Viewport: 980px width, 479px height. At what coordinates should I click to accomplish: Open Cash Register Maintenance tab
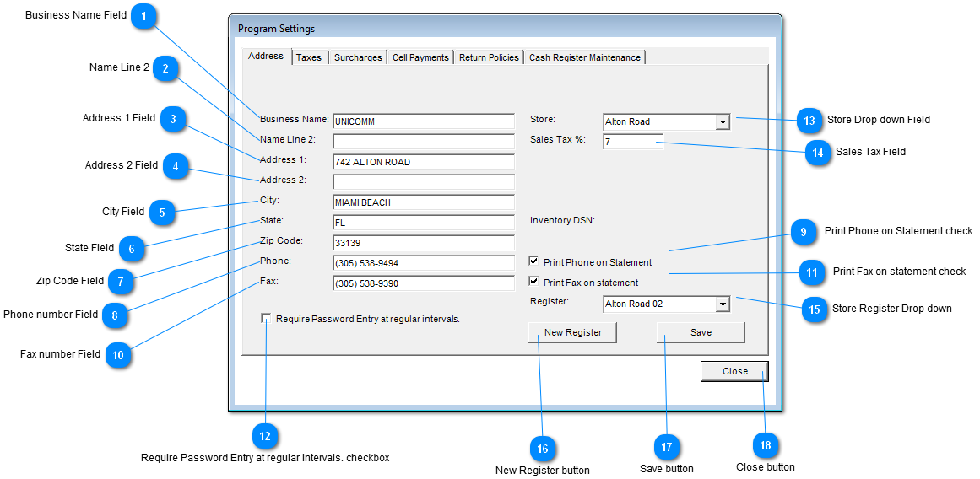pos(584,57)
